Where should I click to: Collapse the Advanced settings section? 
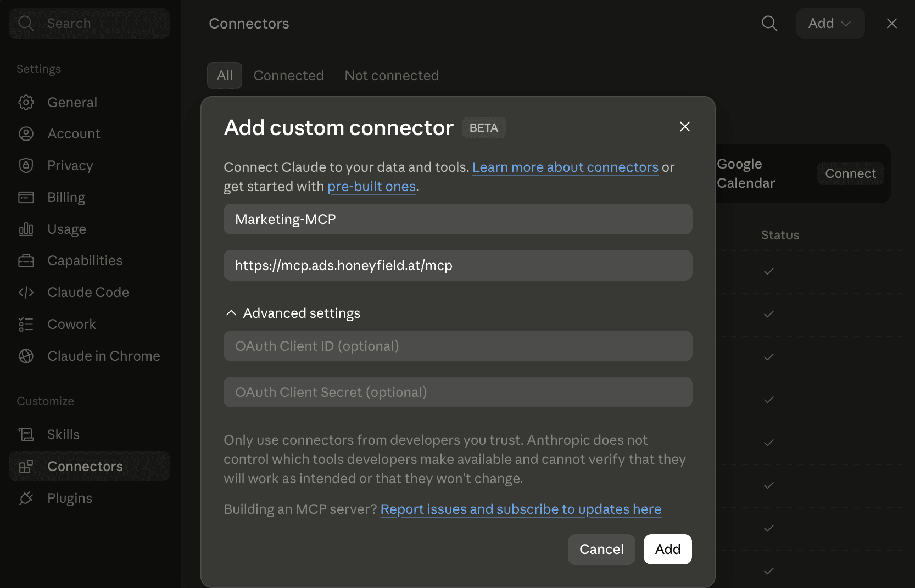coord(293,313)
